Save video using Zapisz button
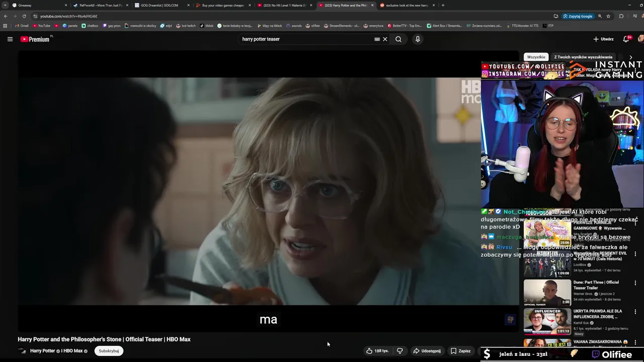Image resolution: width=644 pixels, height=362 pixels. [x=460, y=351]
